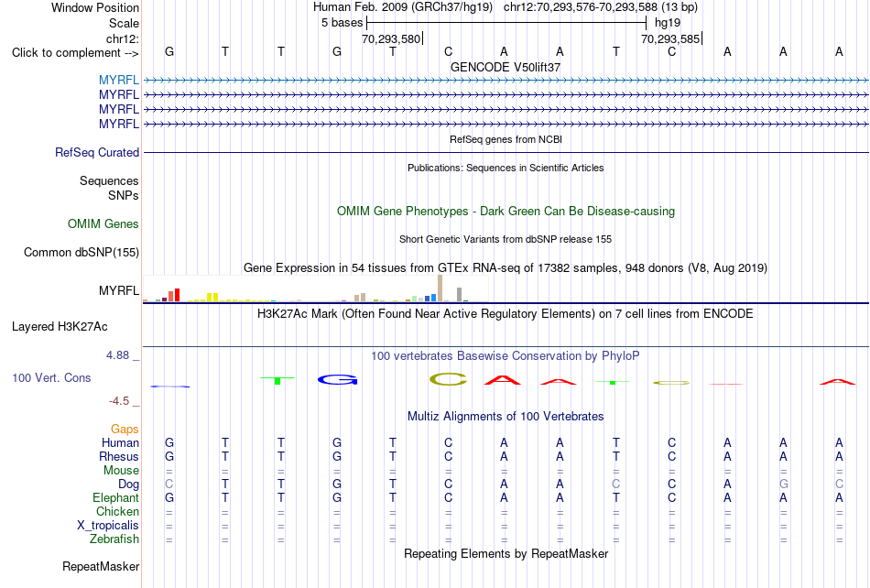
Task: Open the RefSeq genes from NCBI title
Action: 506,139
